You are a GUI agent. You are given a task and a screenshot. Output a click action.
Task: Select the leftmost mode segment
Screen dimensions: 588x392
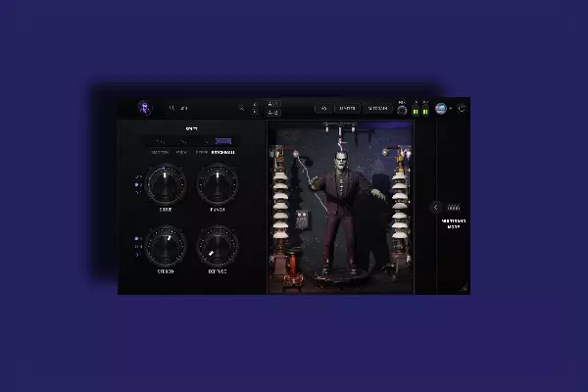[160, 141]
